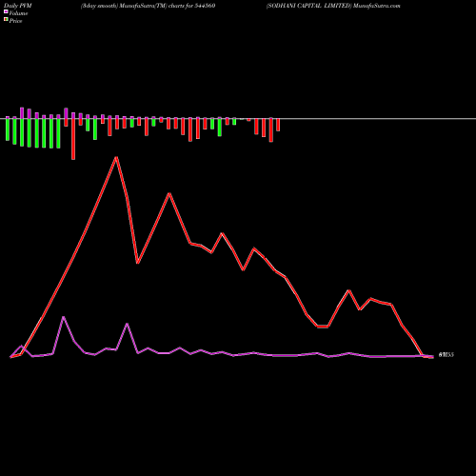Viewport: 476px width, 476px height.
Task: Click the tallest red peak of price line
Action: coord(116,157)
